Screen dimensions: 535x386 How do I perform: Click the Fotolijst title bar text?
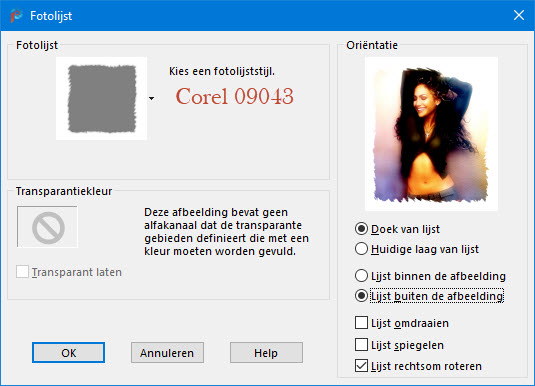click(x=51, y=16)
